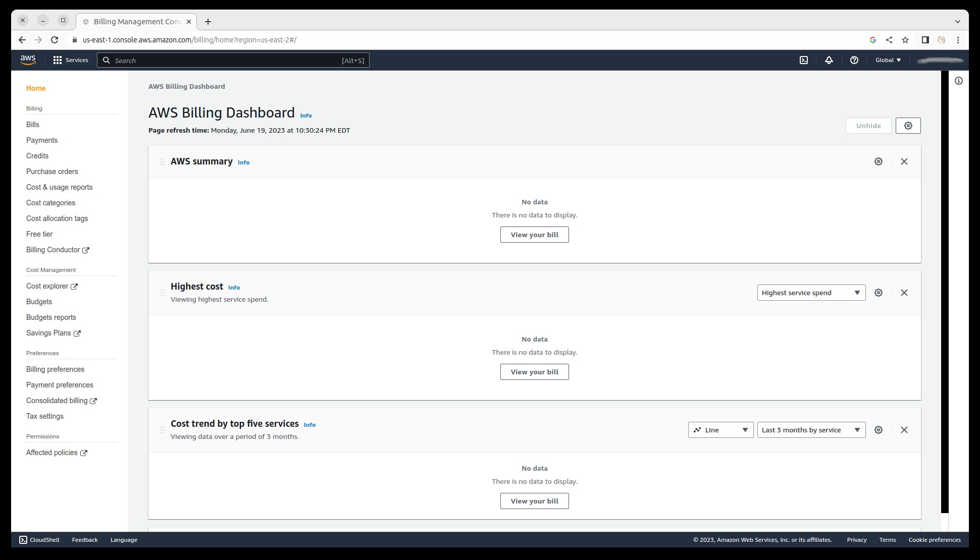980x560 pixels.
Task: Open the help question mark menu
Action: (x=854, y=60)
